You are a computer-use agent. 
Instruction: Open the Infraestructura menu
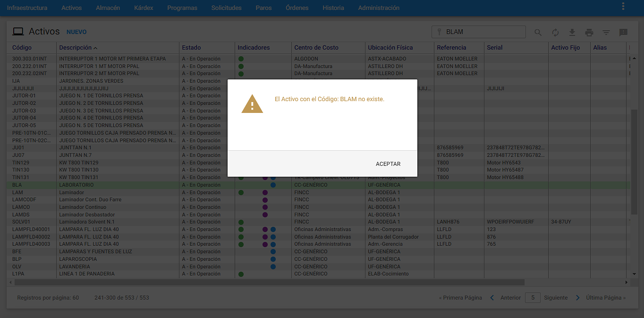[27, 8]
